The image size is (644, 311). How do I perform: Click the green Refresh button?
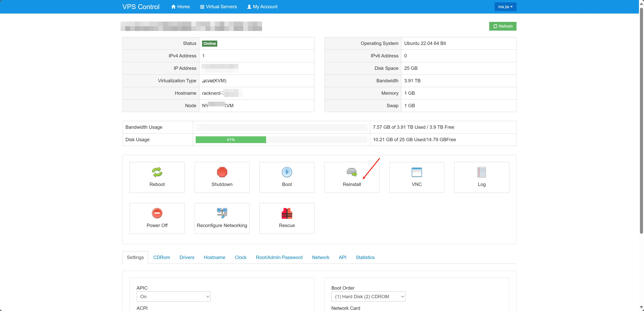point(503,26)
